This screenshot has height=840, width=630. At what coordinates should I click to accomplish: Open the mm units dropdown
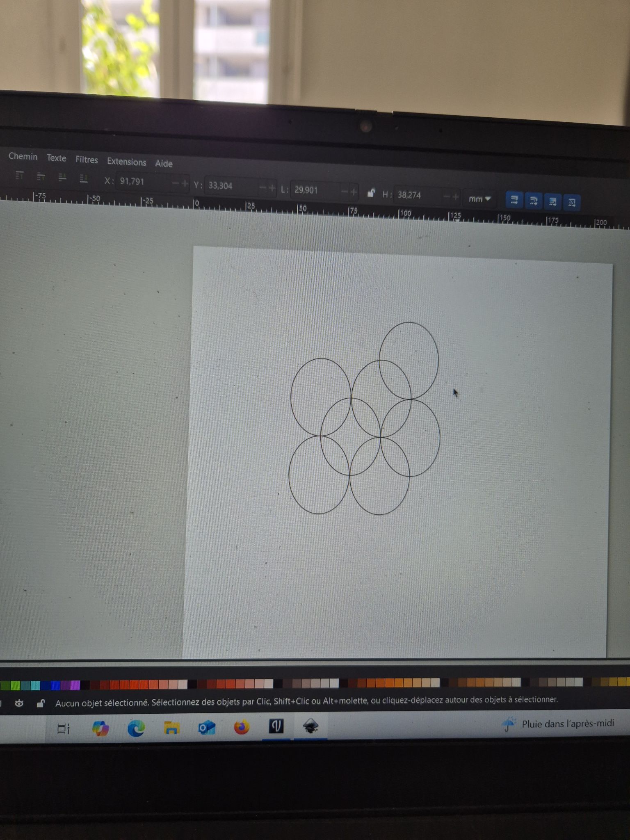coord(479,199)
